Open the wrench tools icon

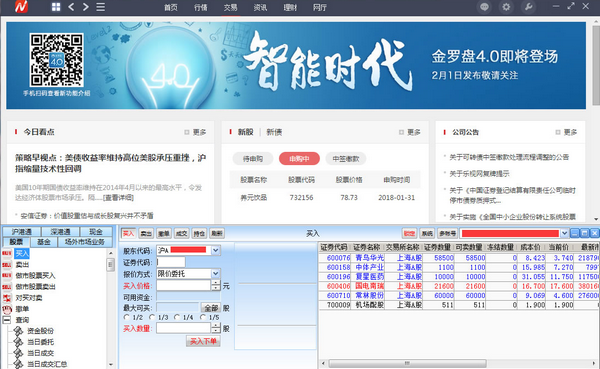pos(528,7)
